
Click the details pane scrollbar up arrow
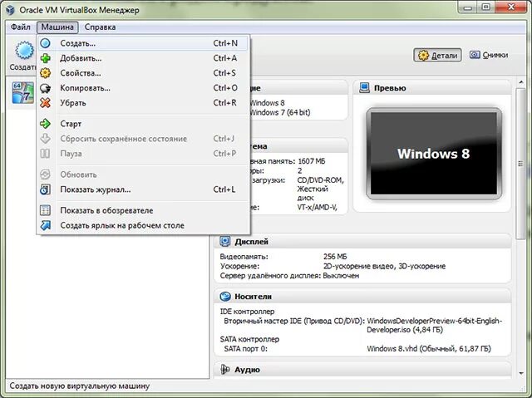point(521,82)
